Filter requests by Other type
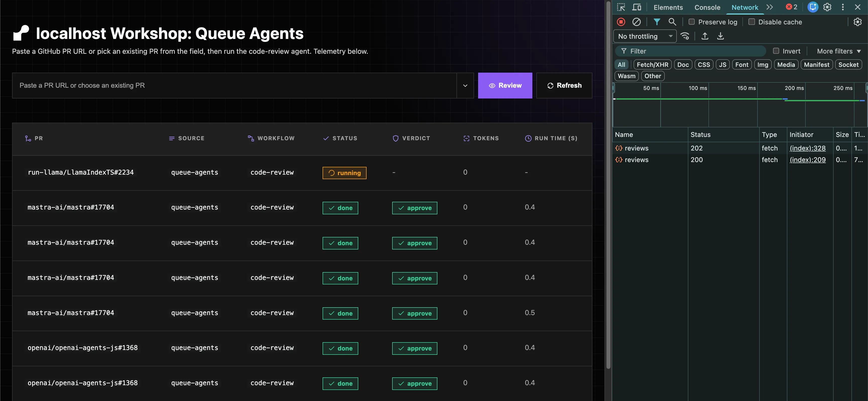The height and width of the screenshot is (401, 868). pos(652,76)
